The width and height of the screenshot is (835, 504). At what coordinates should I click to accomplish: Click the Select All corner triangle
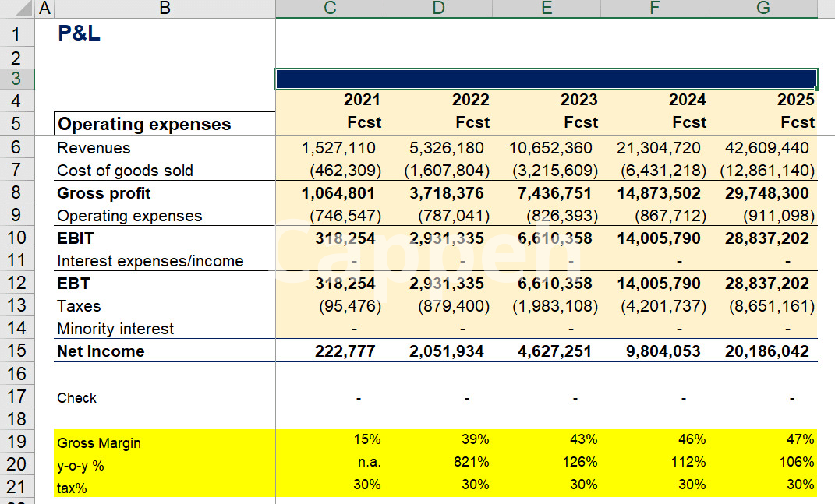(17, 9)
